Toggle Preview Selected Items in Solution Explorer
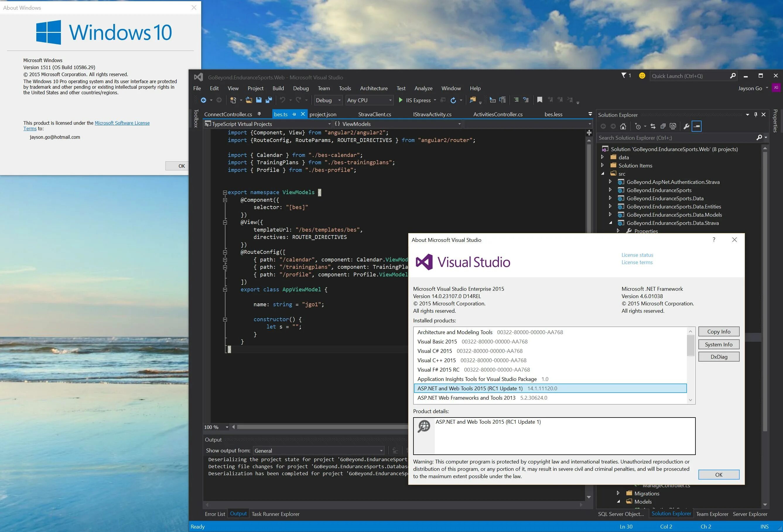The image size is (783, 532). (673, 126)
